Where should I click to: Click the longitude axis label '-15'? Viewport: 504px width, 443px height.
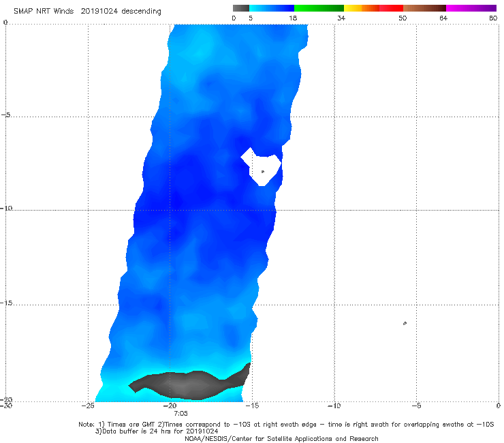252,406
